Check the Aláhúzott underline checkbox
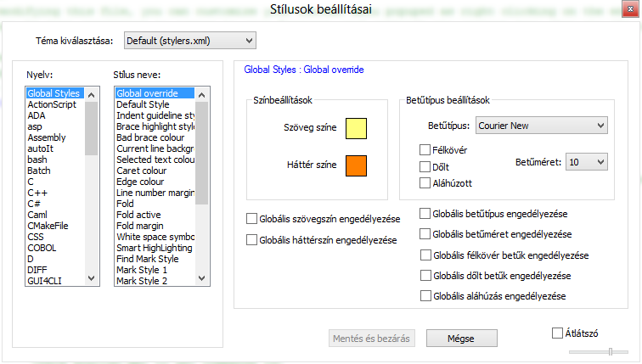Viewport: 642px width, 364px height. click(x=425, y=182)
